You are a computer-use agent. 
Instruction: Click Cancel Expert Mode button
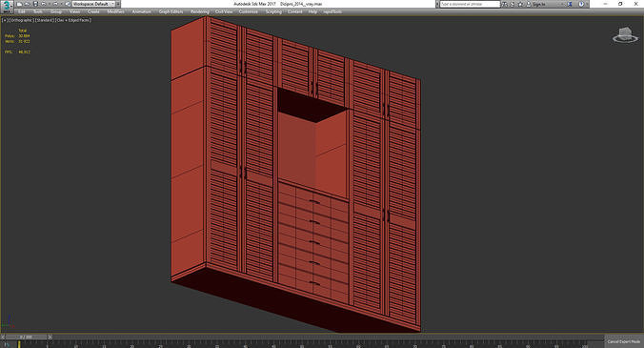624,341
